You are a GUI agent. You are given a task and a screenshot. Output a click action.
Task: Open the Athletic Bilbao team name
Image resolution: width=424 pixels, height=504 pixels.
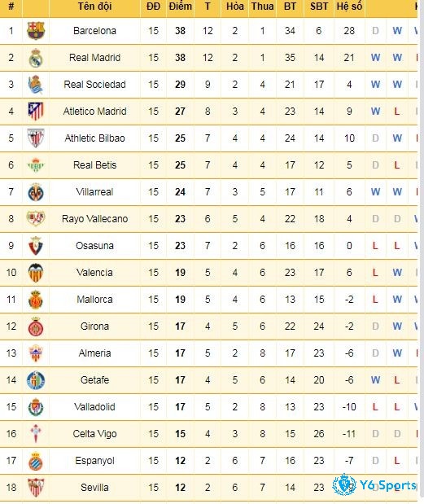94,138
